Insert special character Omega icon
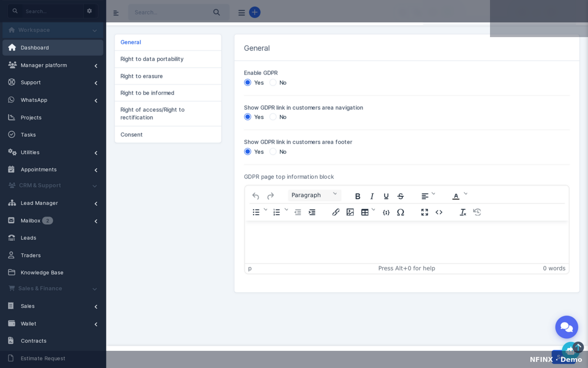588x368 pixels. pyautogui.click(x=401, y=212)
